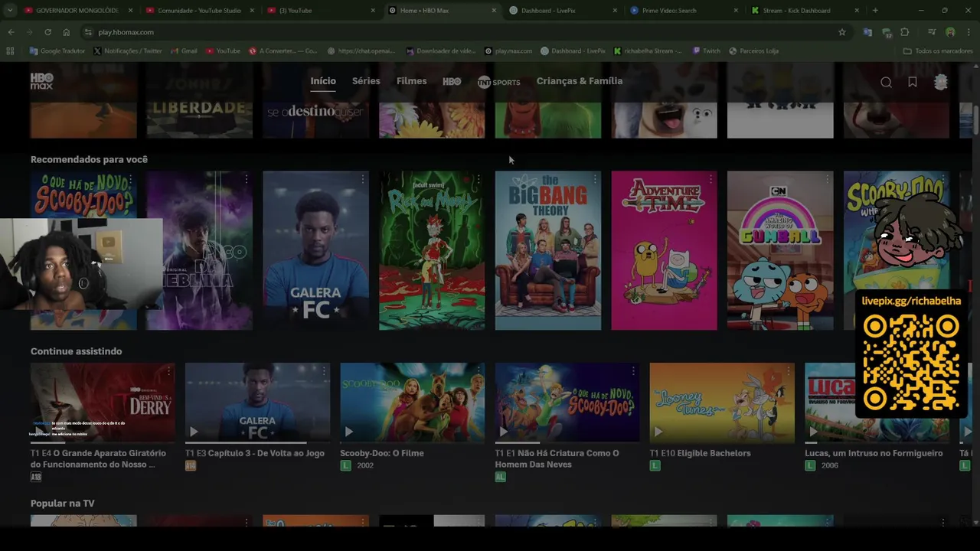This screenshot has width=980, height=551.
Task: Open Parceiros Lolja bookmark
Action: (x=754, y=51)
